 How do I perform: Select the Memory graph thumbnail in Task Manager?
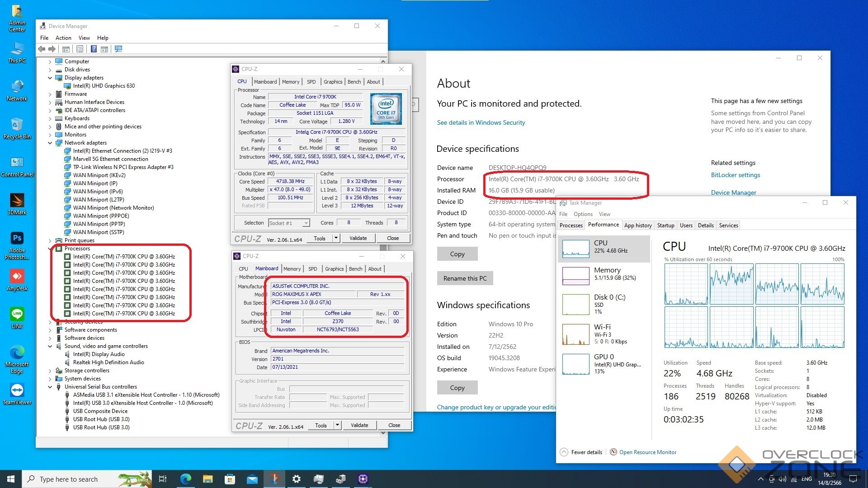coord(576,275)
